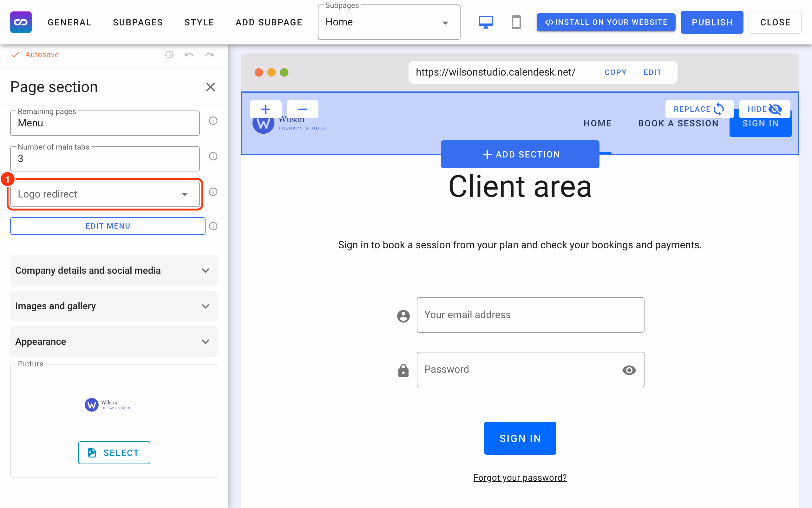Click the redo arrow icon
The width and height of the screenshot is (812, 508).
click(209, 54)
